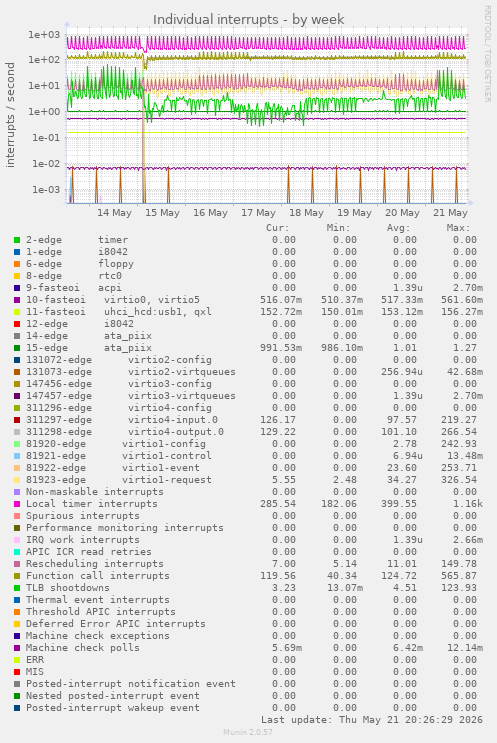Click the 'interrupts / second' y-axis label
Image resolution: width=497 pixels, height=743 pixels.
10,115
